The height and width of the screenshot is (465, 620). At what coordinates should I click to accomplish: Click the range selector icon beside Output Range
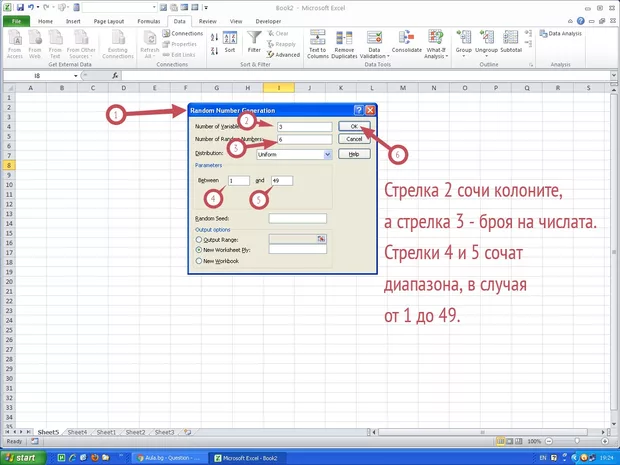click(321, 239)
